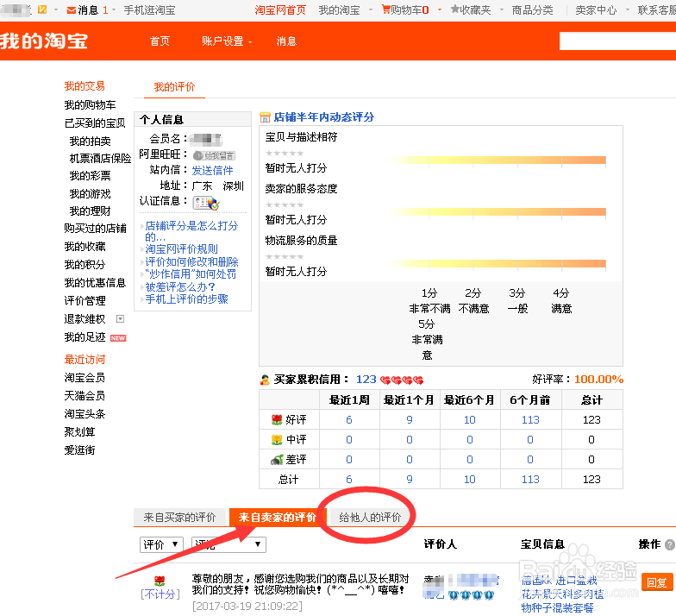This screenshot has height=616, width=676.
Task: Select the 来自卖家的评价 tab
Action: click(278, 517)
